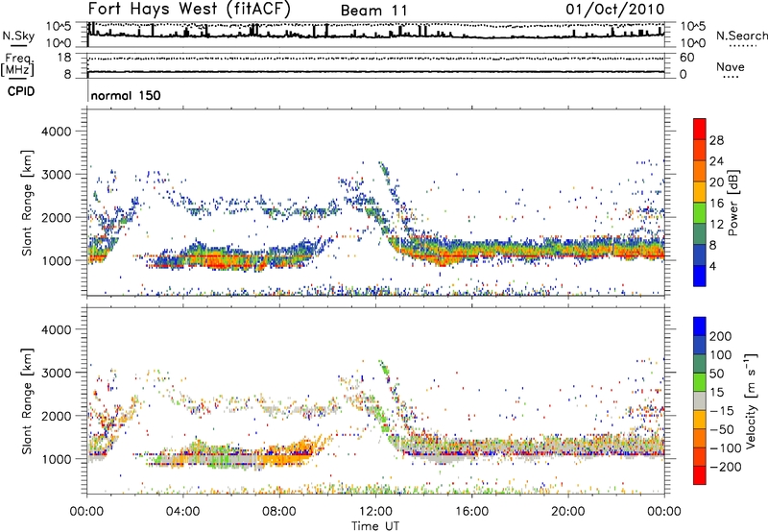The image size is (768, 532).
Task: Click the 'Power [dB]' color bar title
Action: [x=732, y=203]
